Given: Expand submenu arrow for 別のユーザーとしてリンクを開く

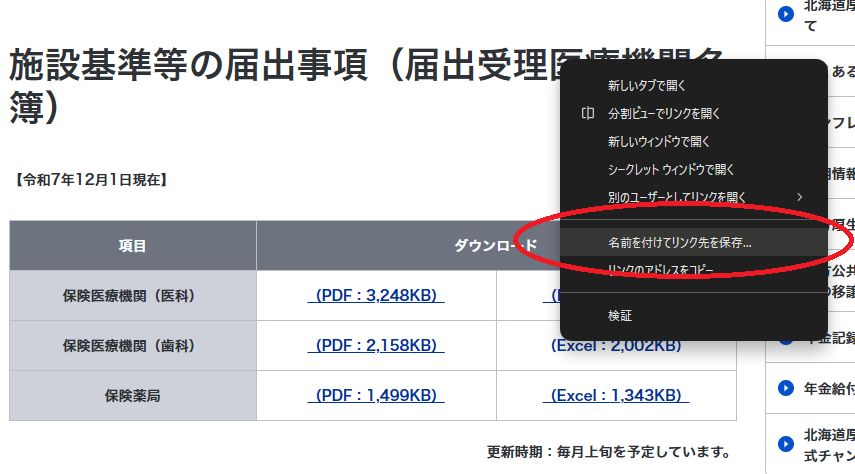Looking at the screenshot, I should pyautogui.click(x=799, y=197).
